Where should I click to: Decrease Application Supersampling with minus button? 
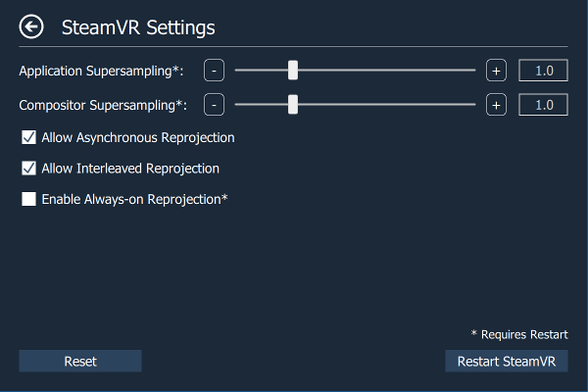(x=215, y=71)
